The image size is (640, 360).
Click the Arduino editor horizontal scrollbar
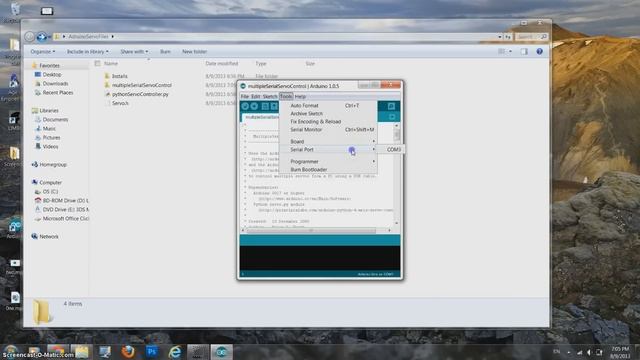pyautogui.click(x=316, y=231)
